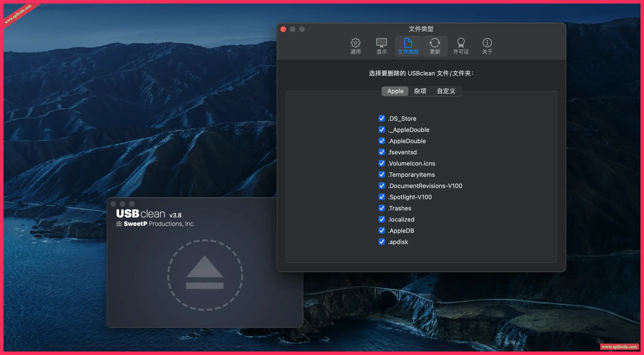The image size is (644, 355).
Task: Uncheck the .Trashes checkbox
Action: click(x=382, y=208)
